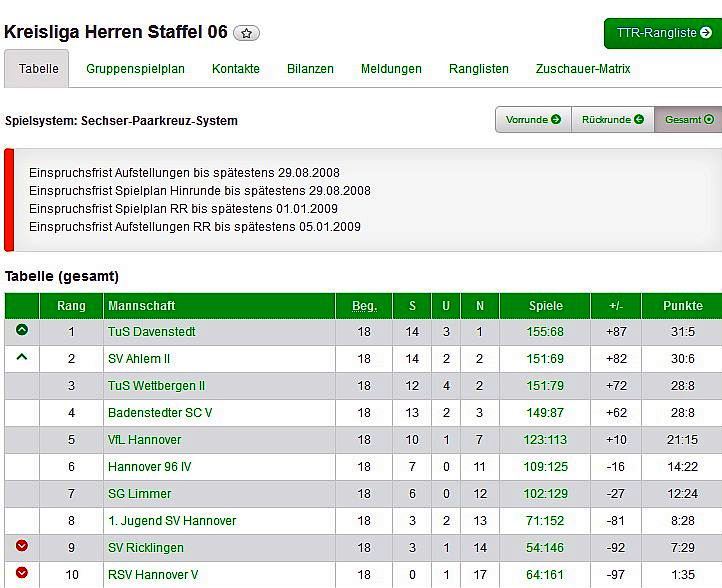Switch to the Gruppenspielplan tab
Image resolution: width=722 pixels, height=588 pixels.
pos(135,69)
